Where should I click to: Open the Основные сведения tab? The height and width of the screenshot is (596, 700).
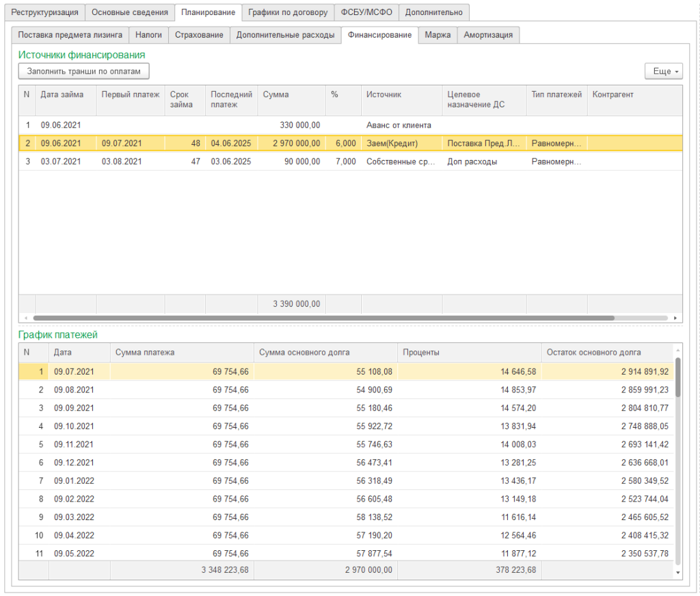tap(129, 12)
